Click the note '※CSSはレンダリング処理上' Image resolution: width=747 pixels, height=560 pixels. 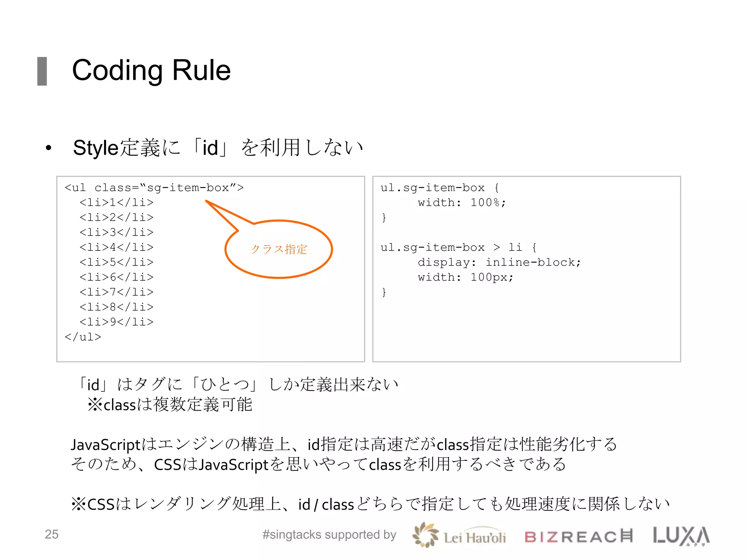tap(370, 504)
